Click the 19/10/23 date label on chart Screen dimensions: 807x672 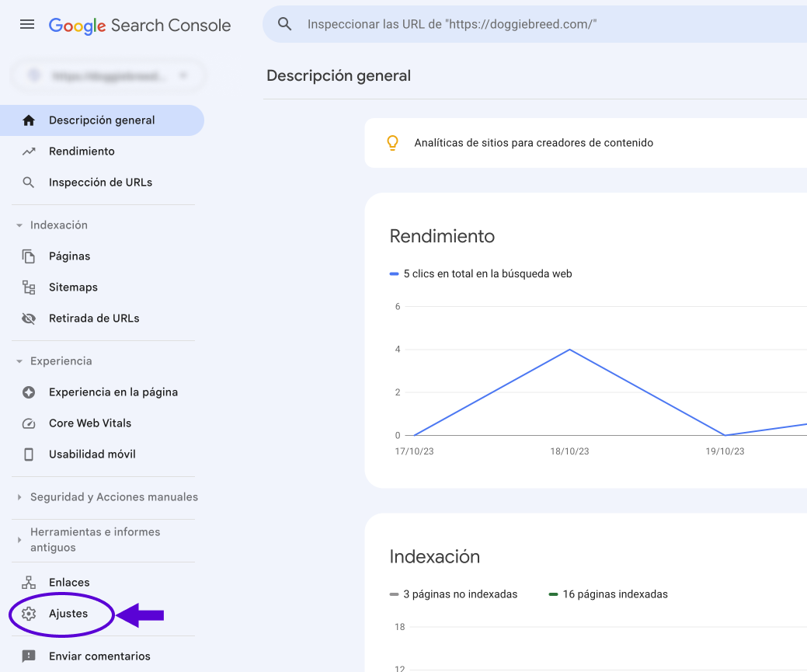(725, 451)
